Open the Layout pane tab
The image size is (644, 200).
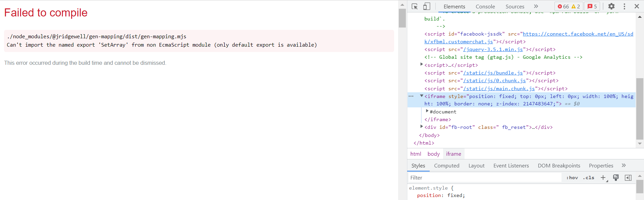coord(476,165)
